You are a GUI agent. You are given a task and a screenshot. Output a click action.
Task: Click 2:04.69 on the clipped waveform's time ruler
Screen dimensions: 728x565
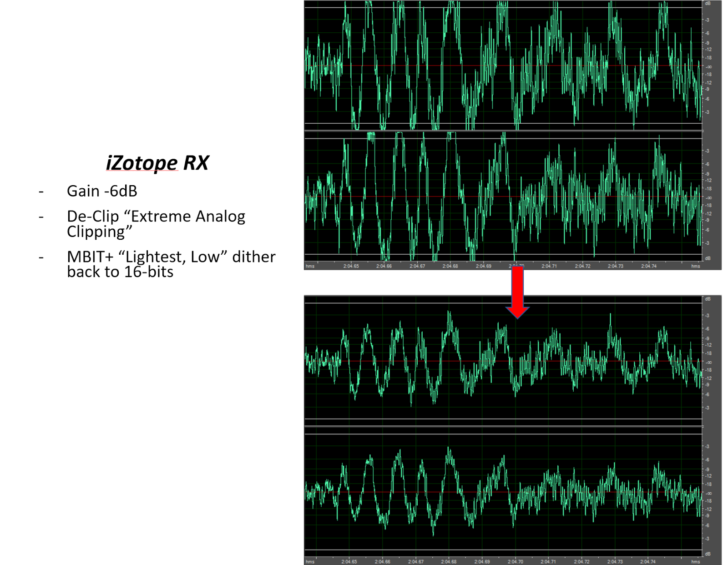tap(483, 266)
